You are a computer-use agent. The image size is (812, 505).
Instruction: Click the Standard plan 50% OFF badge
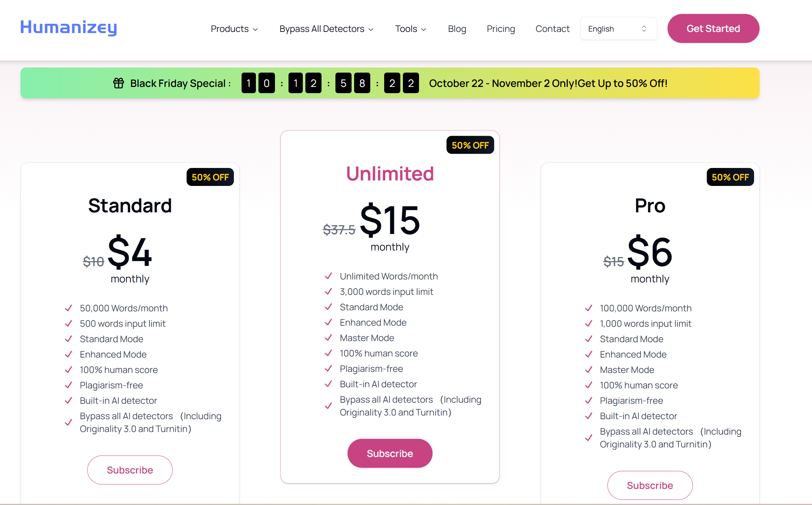click(x=210, y=178)
